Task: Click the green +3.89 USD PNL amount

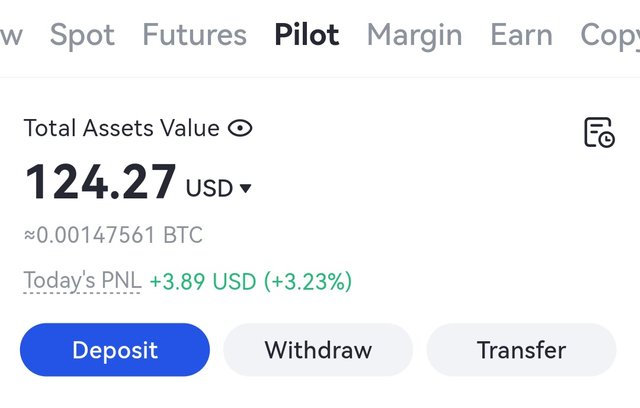Action: tap(203, 282)
